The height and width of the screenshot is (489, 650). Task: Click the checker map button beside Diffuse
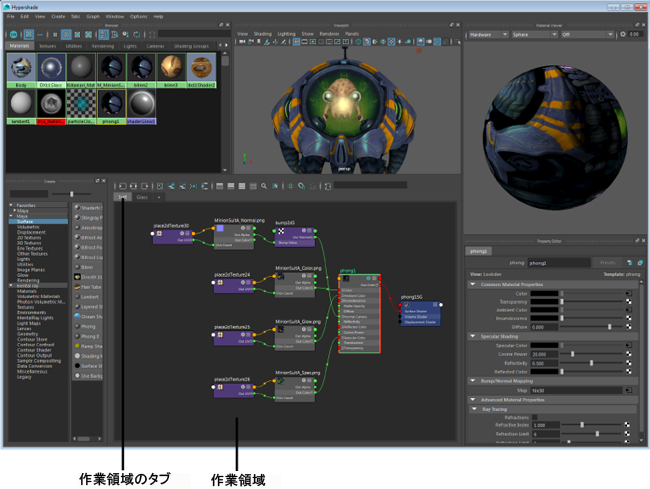tap(628, 327)
